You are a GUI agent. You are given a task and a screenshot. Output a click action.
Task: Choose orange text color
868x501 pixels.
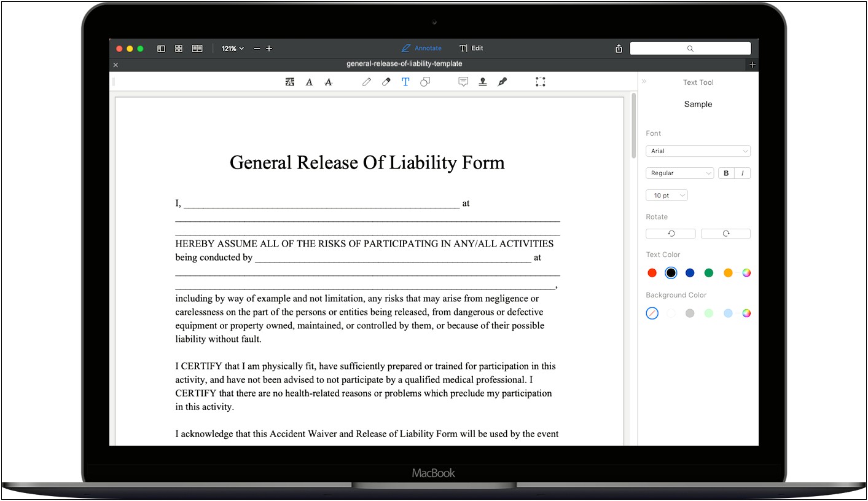tap(728, 273)
